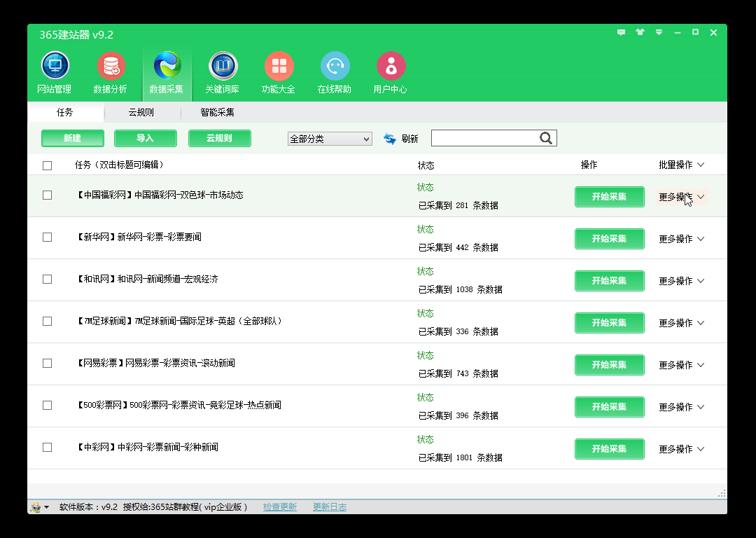Image resolution: width=756 pixels, height=538 pixels.
Task: Switch to the 任务 tab
Action: [x=65, y=112]
